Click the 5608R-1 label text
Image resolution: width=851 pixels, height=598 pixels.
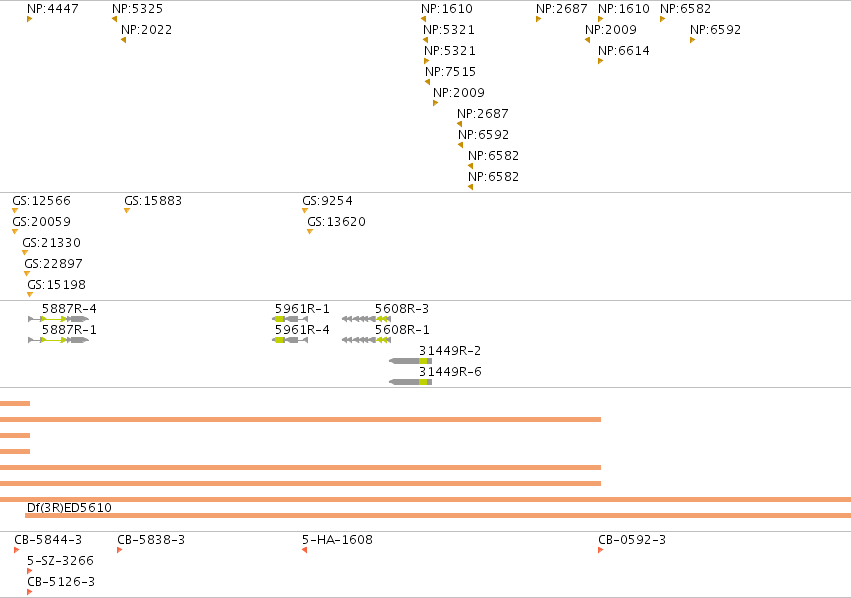click(402, 329)
